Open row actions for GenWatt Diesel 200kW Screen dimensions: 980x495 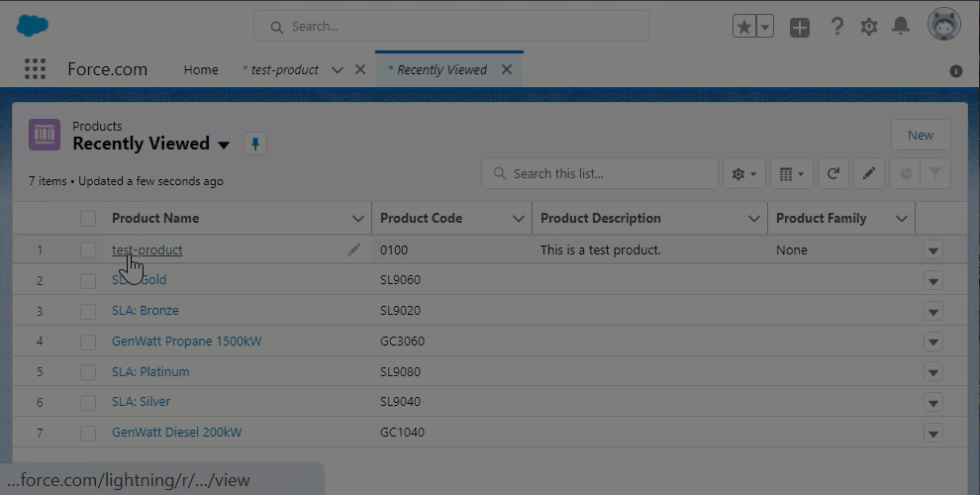[x=932, y=434]
